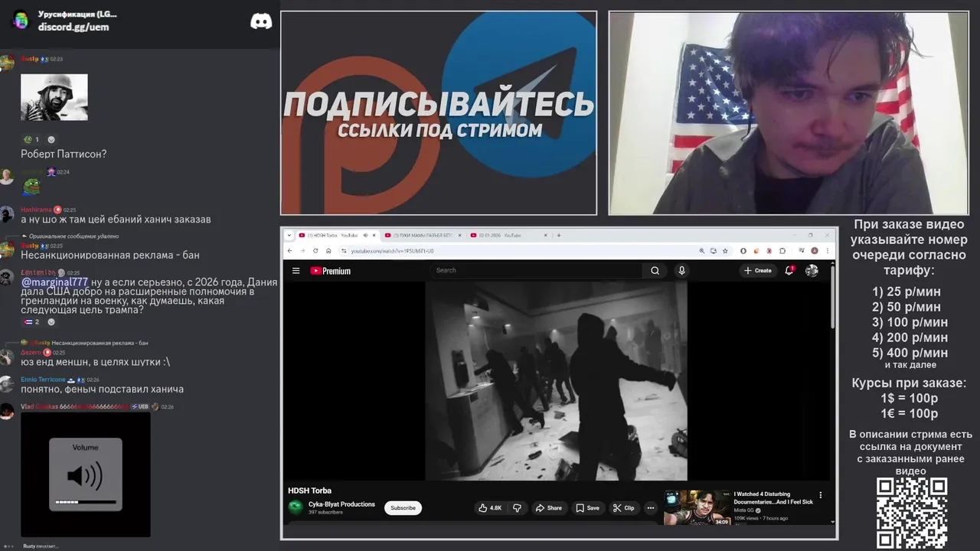
Task: Dislike the HDSH Torba video
Action: click(x=517, y=507)
